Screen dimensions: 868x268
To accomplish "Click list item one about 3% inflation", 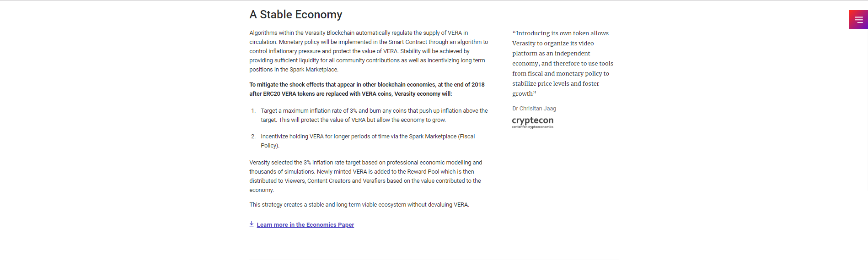I will pos(374,115).
